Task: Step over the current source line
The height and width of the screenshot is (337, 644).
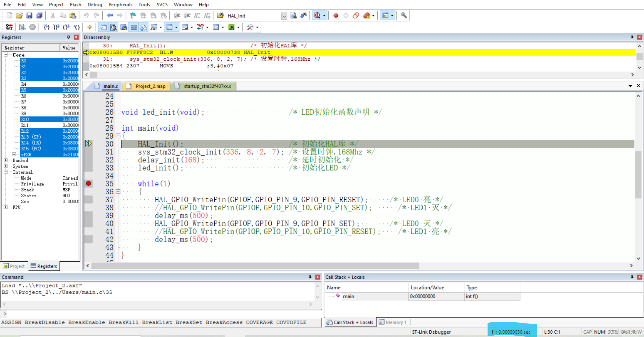Action: [56, 27]
